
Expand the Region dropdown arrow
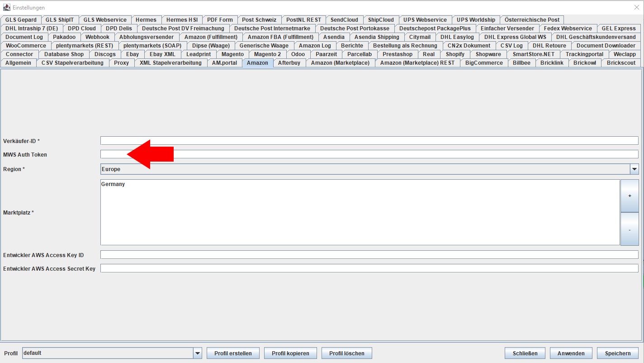[x=635, y=169]
